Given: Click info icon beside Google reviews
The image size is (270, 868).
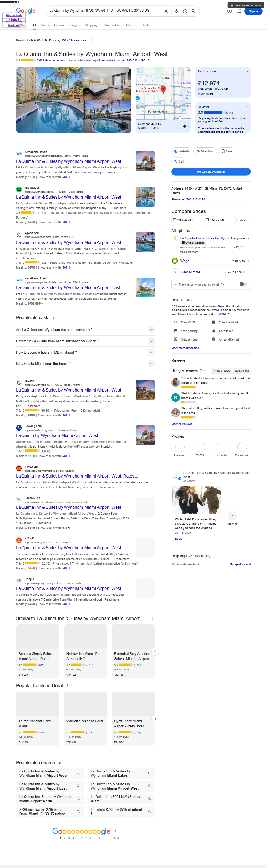Looking at the screenshot, I should point(201,370).
